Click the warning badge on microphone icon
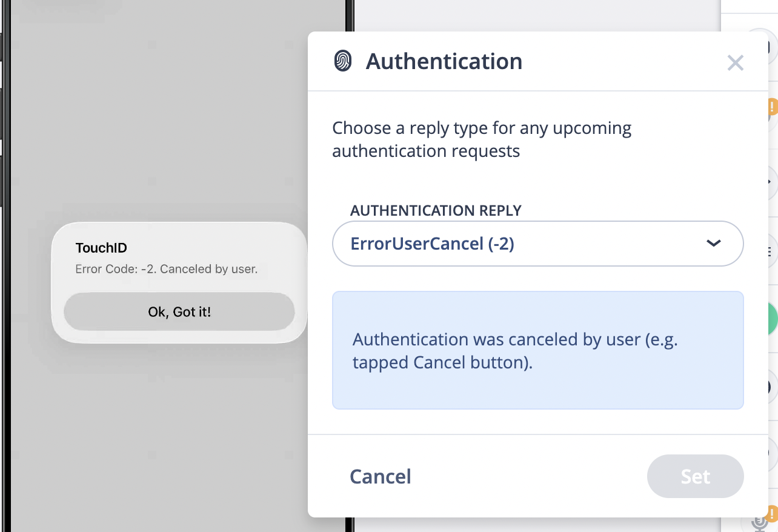The height and width of the screenshot is (532, 778). pos(773,514)
